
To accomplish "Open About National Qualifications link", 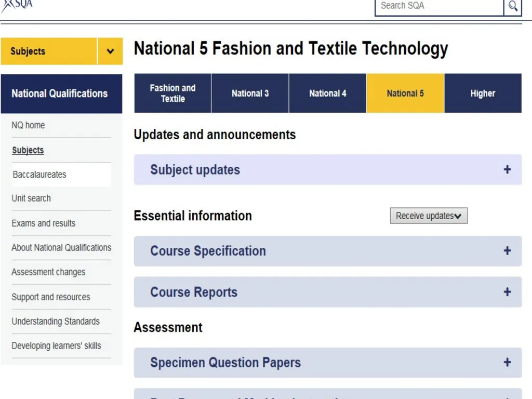I will (x=61, y=248).
